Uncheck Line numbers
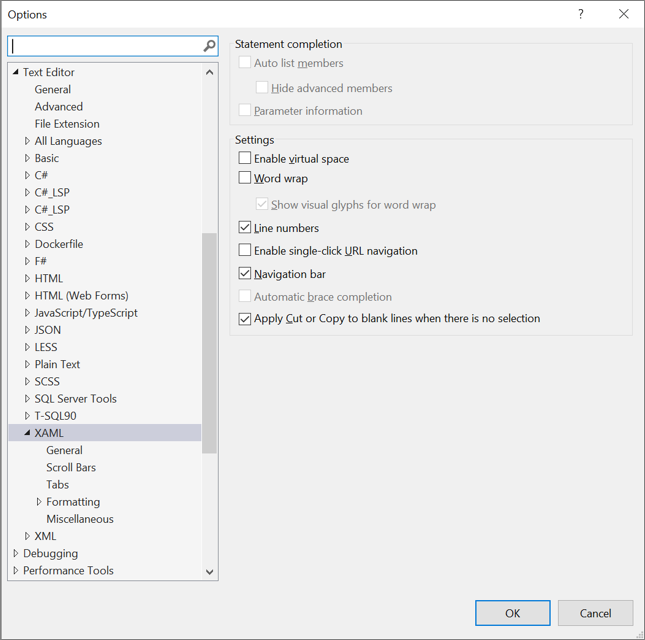 (245, 227)
